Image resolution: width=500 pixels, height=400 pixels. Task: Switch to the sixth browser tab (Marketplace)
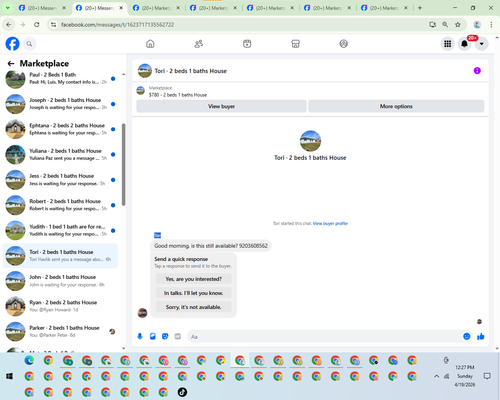(x=327, y=8)
